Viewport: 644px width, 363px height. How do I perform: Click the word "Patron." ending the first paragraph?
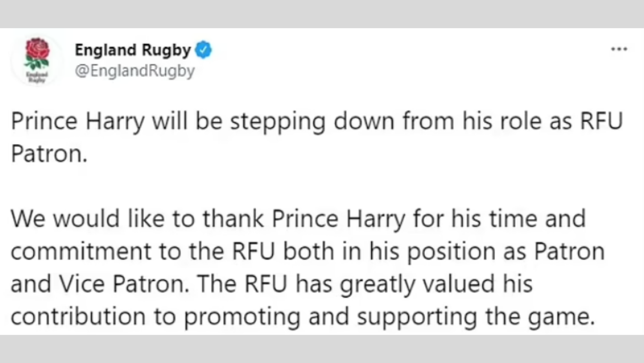tap(49, 154)
